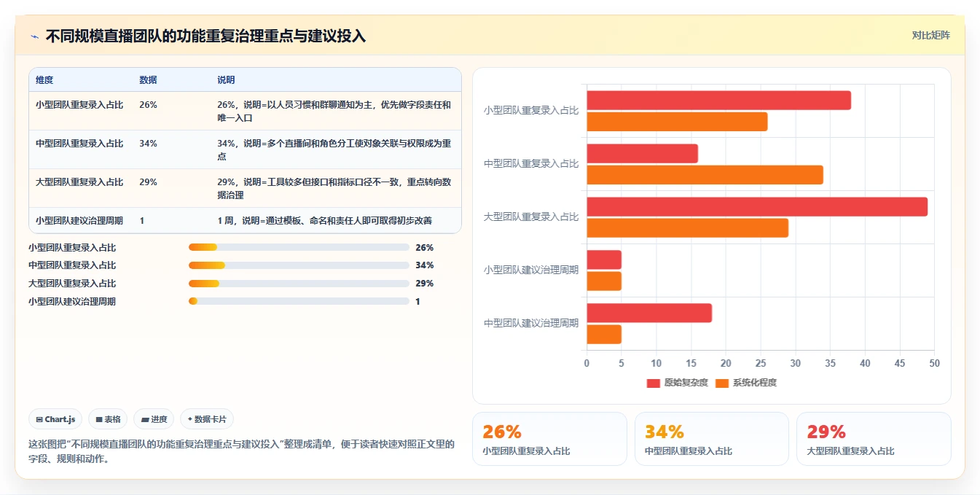Click table cell 中型团队重复录入占比
This screenshot has height=495, width=980.
pyautogui.click(x=79, y=144)
